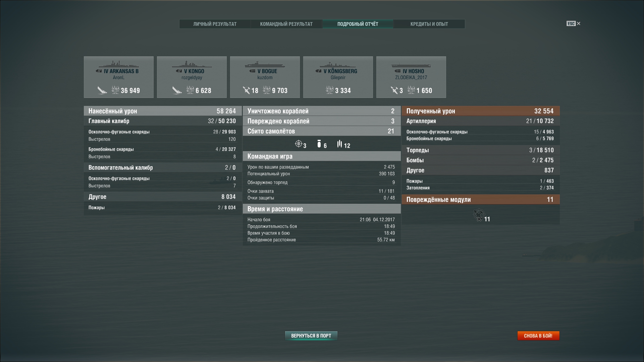Click the Нанесённый урон header
644x362 pixels.
click(163, 111)
